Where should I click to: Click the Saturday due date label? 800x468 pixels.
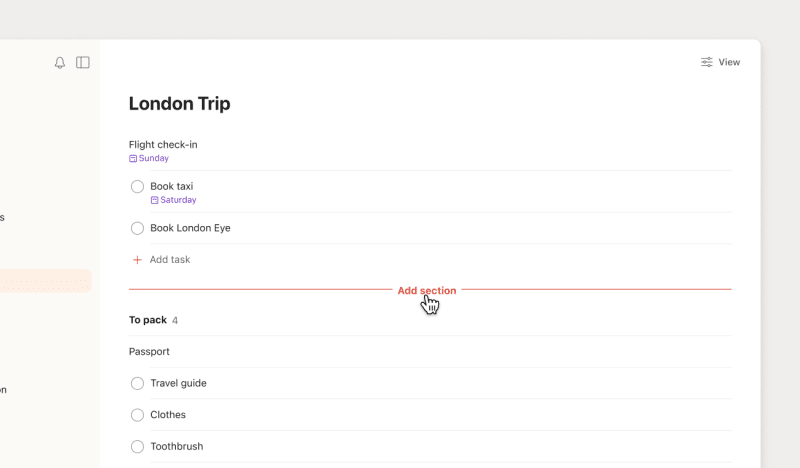pos(178,200)
